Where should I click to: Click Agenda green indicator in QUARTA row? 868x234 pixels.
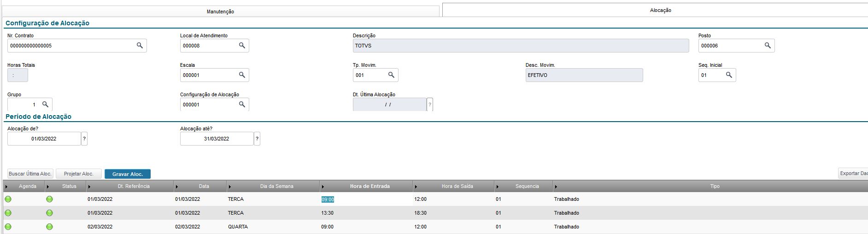coord(8,227)
